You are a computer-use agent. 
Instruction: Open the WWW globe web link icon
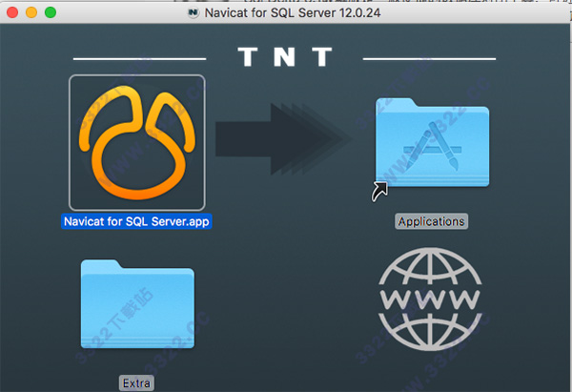point(430,299)
